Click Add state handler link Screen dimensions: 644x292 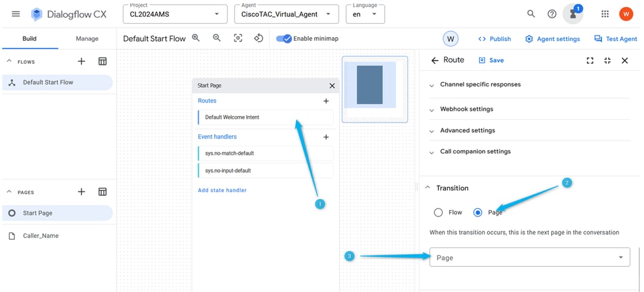(222, 190)
